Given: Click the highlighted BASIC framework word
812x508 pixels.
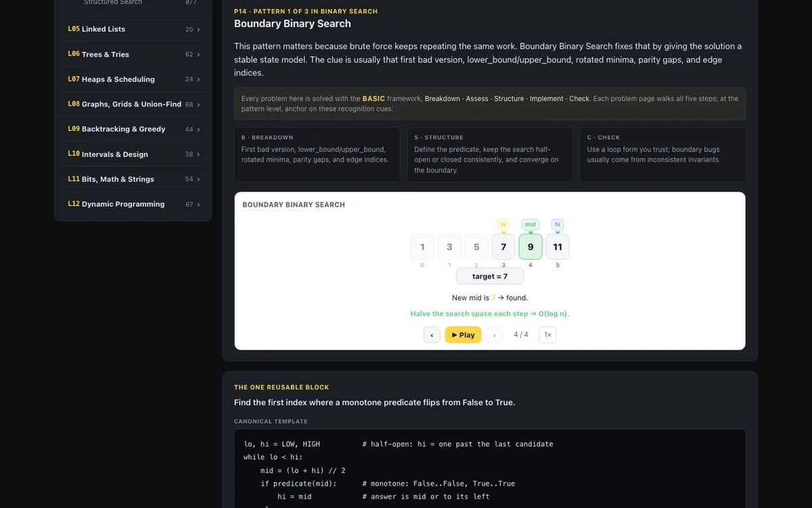Looking at the screenshot, I should tap(374, 99).
